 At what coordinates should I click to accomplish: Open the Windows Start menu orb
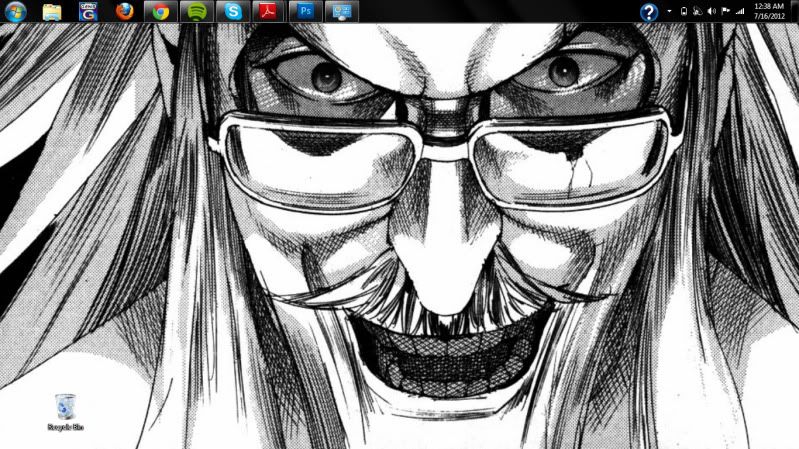pos(15,11)
